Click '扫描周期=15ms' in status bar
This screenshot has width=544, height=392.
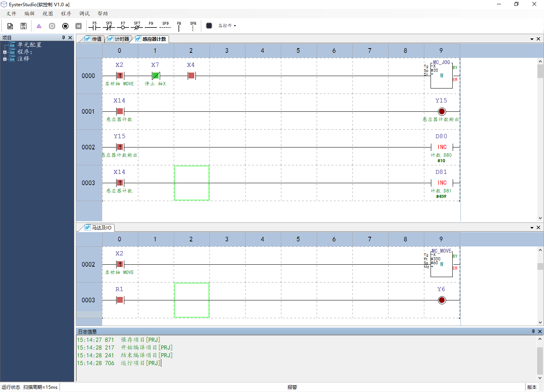click(x=40, y=387)
